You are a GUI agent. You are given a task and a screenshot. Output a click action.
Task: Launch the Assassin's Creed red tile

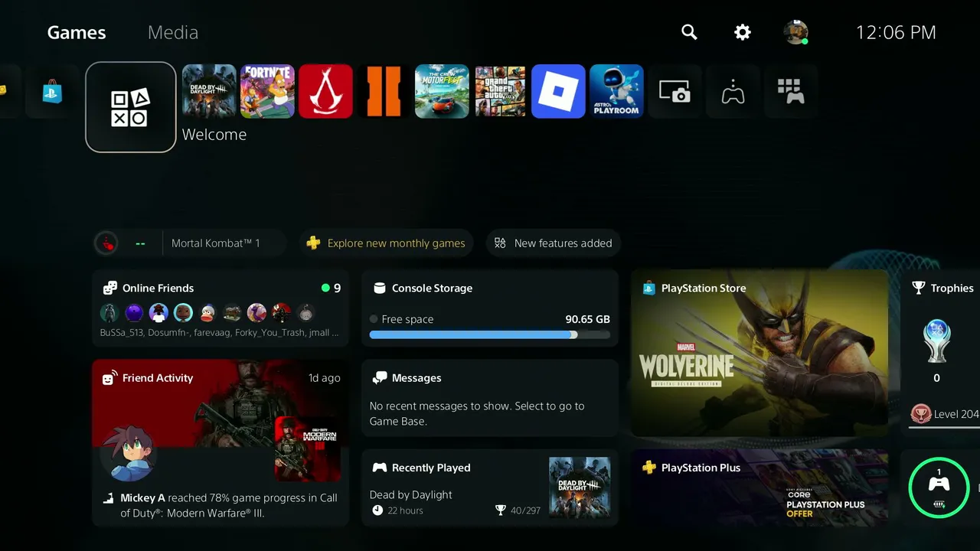[325, 92]
